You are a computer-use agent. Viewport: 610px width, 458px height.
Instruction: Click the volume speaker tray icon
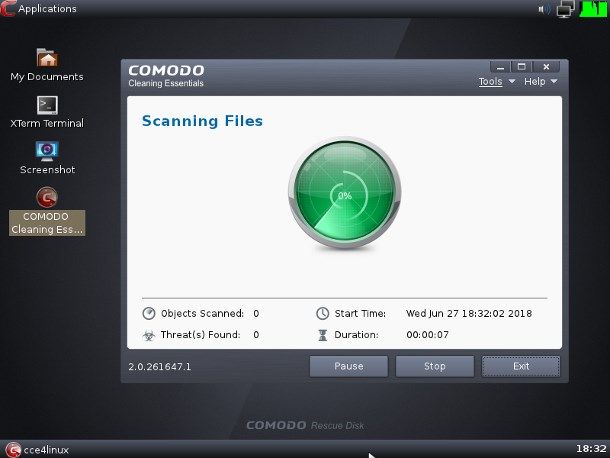(x=544, y=9)
